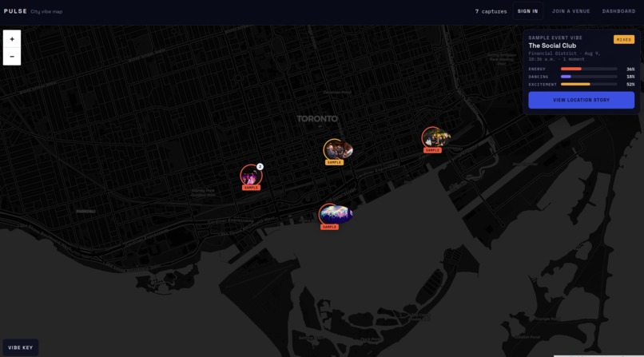Click the Sample Event Vibe heading

pyautogui.click(x=555, y=38)
